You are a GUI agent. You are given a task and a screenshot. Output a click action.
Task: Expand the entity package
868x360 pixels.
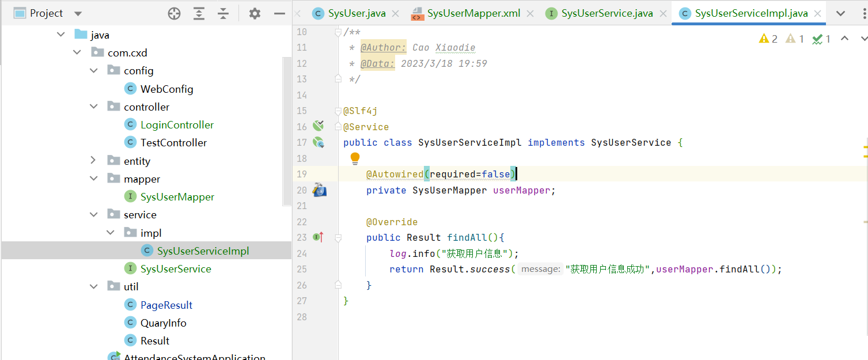point(94,161)
